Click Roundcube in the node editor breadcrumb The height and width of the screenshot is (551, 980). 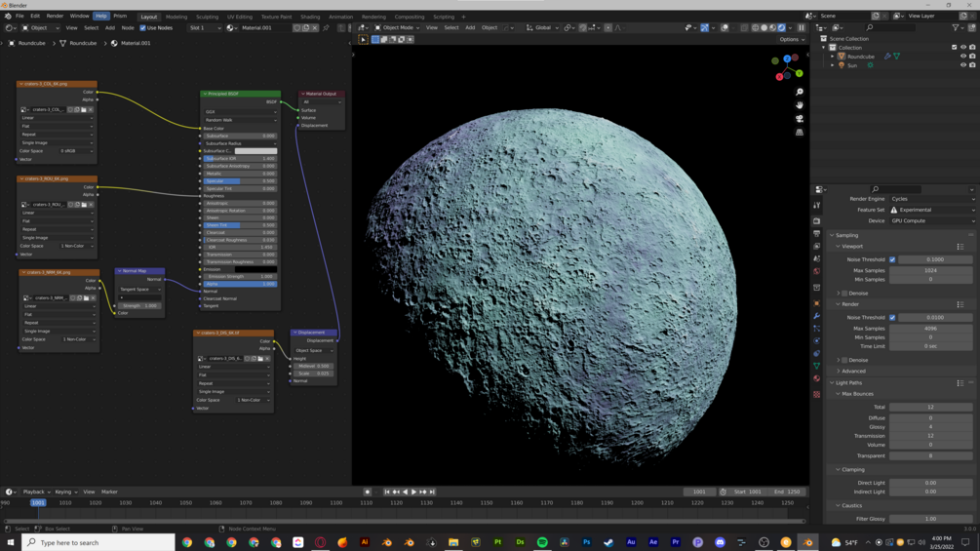[x=31, y=43]
